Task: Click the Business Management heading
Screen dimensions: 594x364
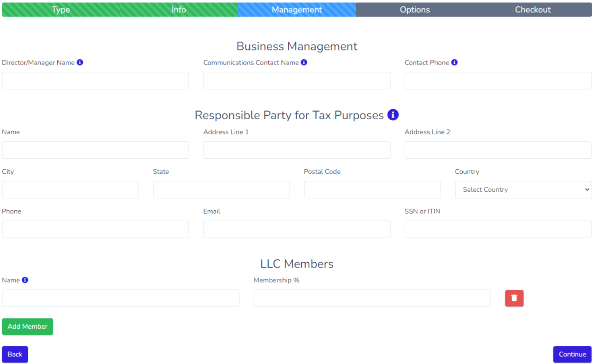Action: pos(297,46)
